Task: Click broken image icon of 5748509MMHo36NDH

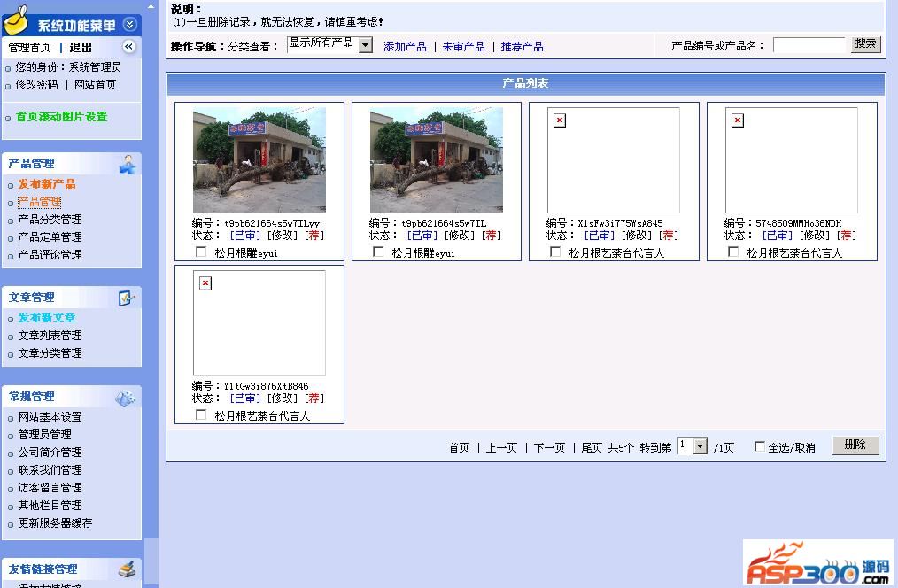Action: tap(738, 120)
